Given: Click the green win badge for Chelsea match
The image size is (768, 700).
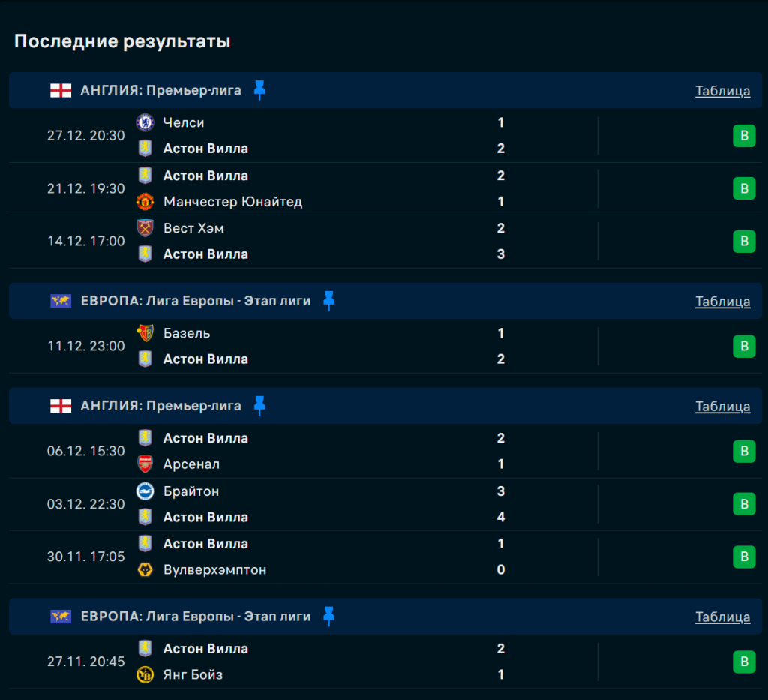Looking at the screenshot, I should tap(743, 136).
